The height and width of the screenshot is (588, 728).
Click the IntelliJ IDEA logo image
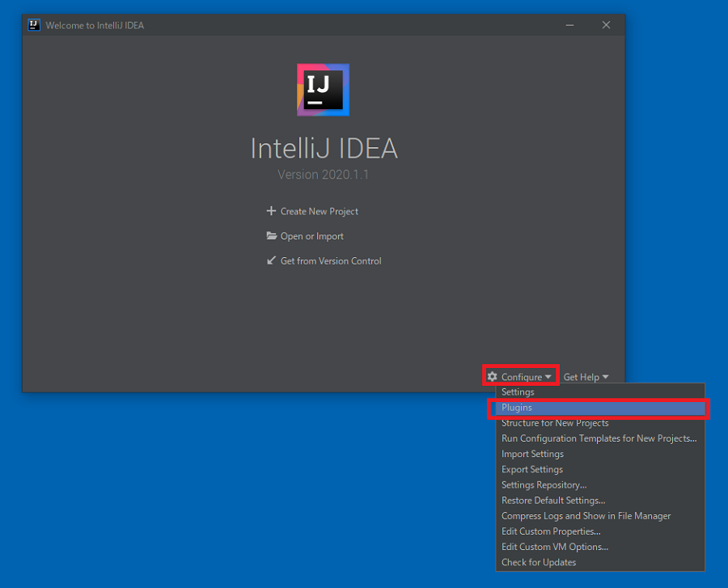tap(323, 90)
